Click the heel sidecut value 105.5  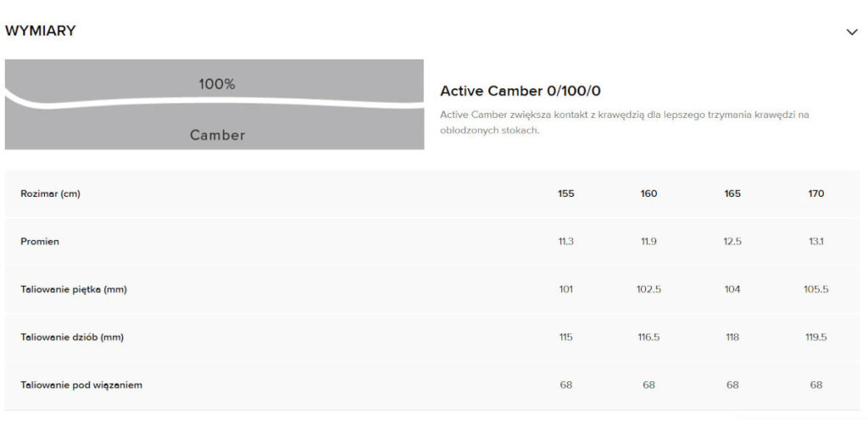click(x=815, y=289)
